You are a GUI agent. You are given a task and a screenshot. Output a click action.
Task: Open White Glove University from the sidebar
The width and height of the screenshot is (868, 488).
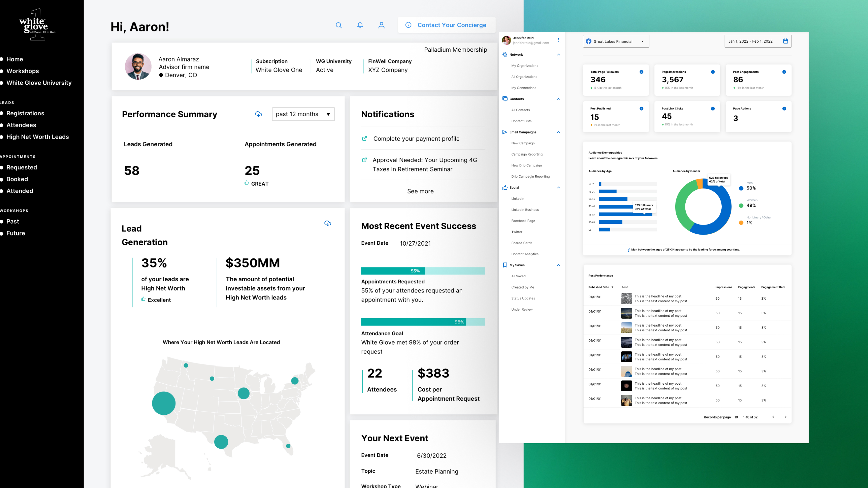[x=39, y=83]
